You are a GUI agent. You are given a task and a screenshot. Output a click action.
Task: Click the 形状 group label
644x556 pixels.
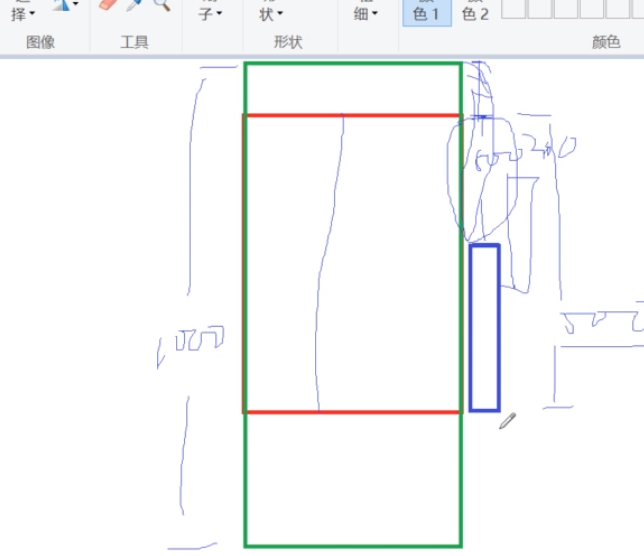coord(288,42)
